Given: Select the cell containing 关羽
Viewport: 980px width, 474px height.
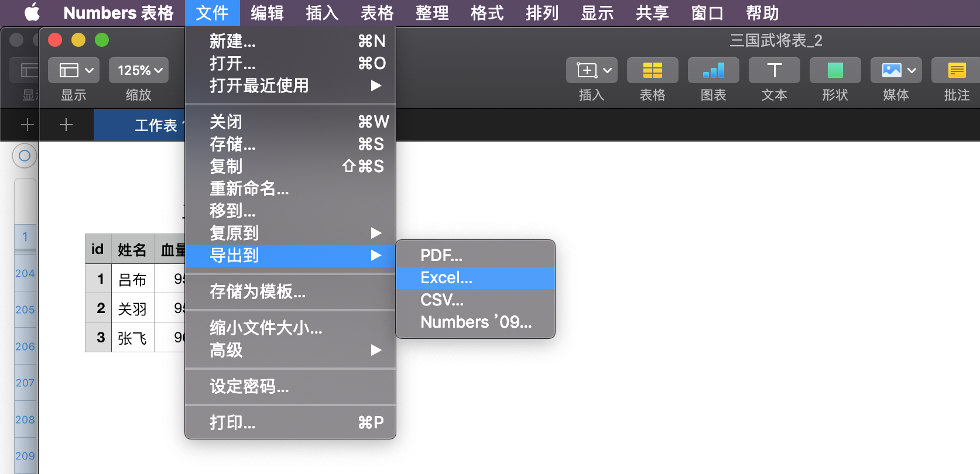Looking at the screenshot, I should pyautogui.click(x=132, y=308).
